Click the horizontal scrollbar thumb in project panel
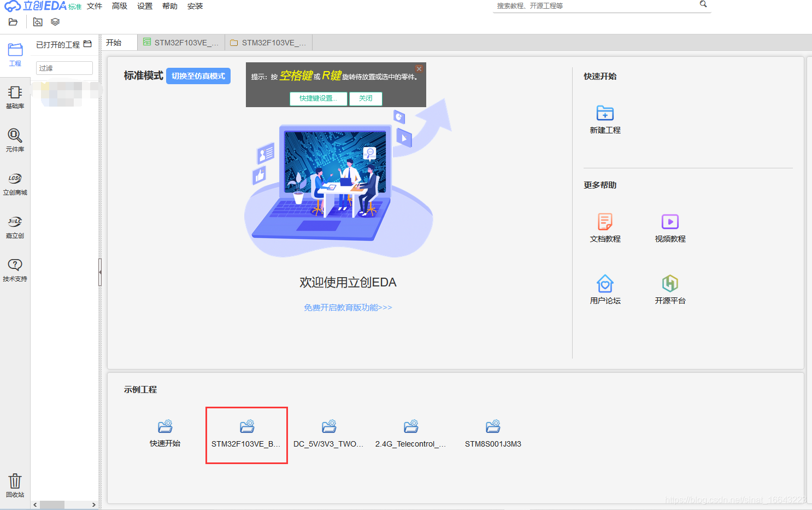 [52, 505]
